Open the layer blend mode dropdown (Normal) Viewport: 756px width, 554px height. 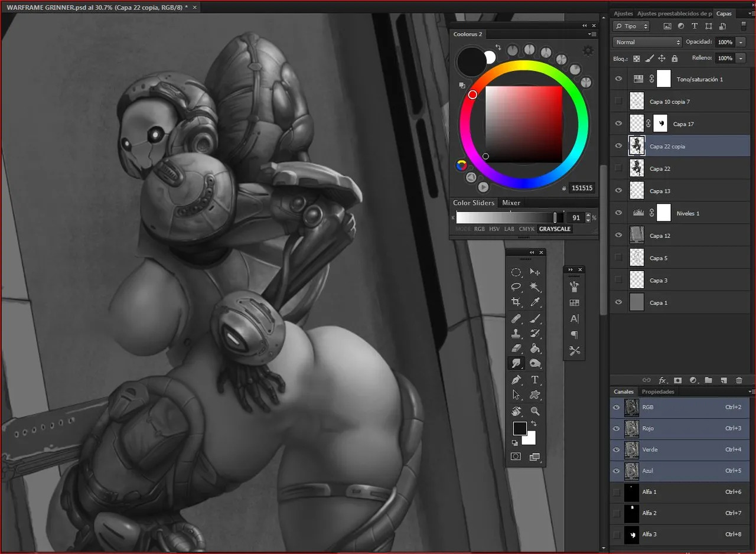pos(647,42)
